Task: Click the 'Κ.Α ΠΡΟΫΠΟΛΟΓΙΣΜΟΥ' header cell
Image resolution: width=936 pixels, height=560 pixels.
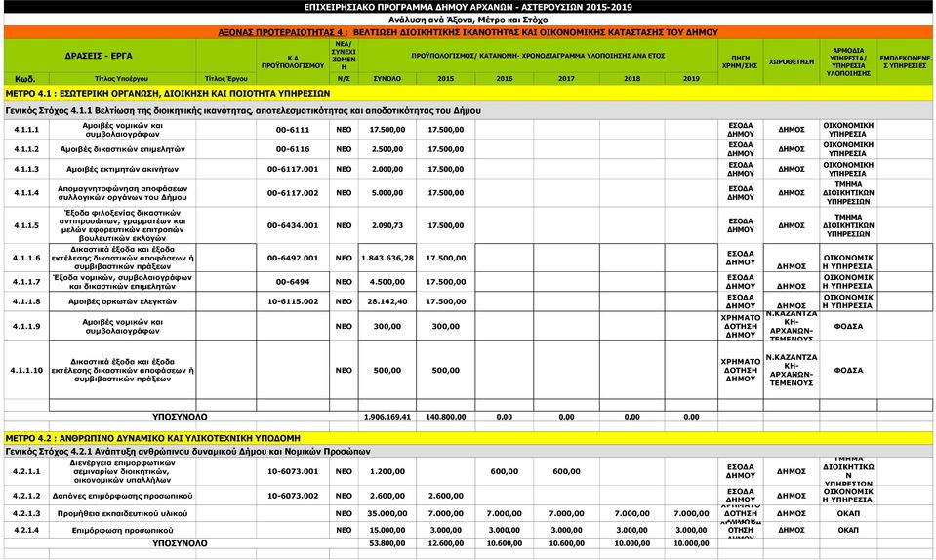Action: [x=293, y=61]
